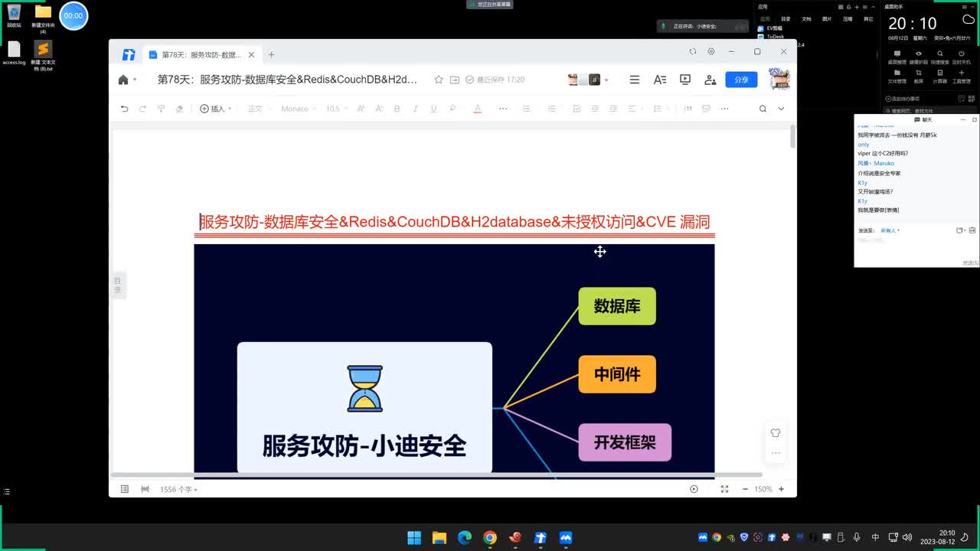
Task: Switch to 图片 tab in the app panel
Action: (x=827, y=18)
